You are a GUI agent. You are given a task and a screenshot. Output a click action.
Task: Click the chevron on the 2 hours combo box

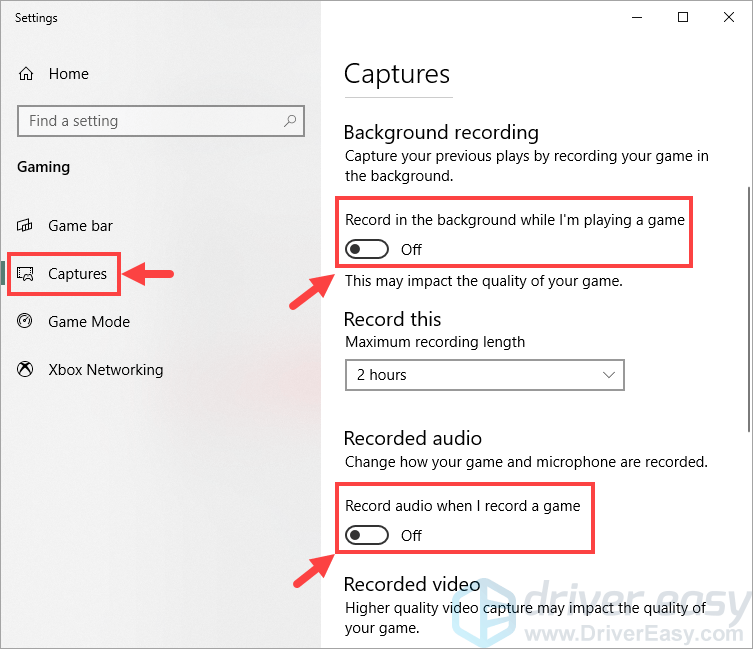click(608, 375)
